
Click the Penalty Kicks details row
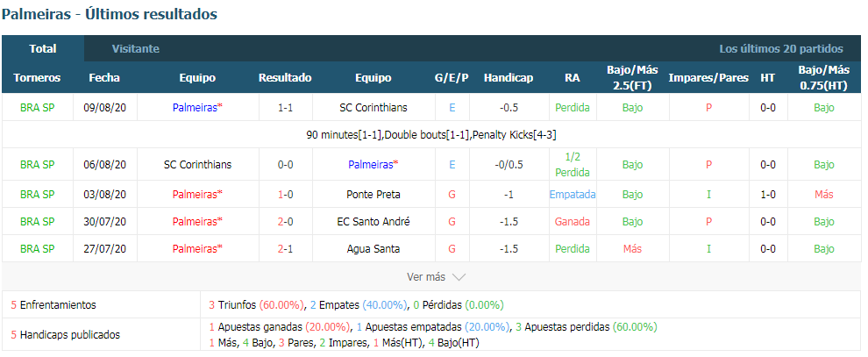[435, 134]
